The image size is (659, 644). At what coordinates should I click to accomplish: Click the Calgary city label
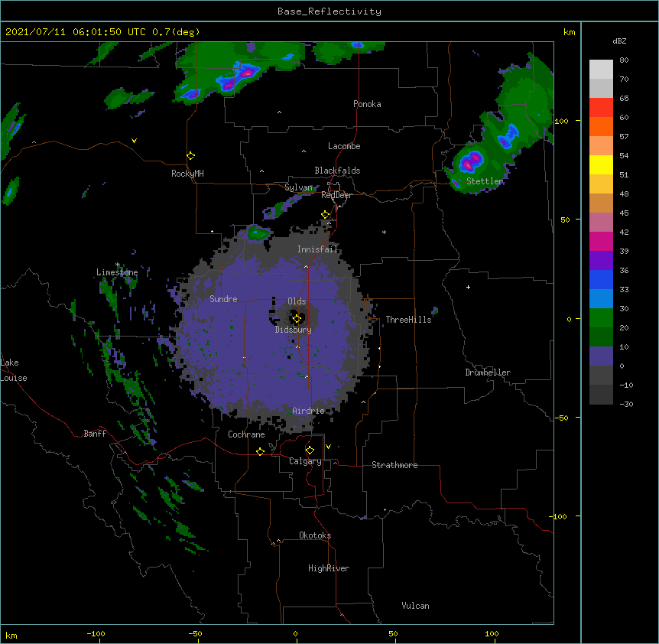[305, 461]
